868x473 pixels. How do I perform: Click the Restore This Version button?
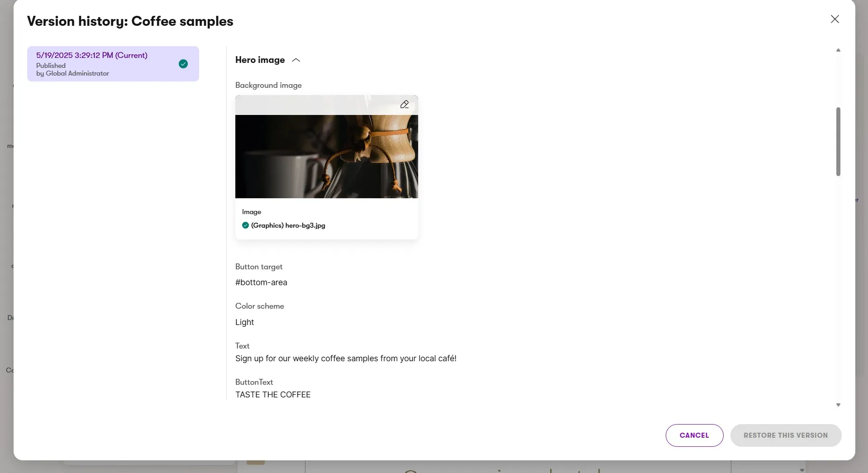click(x=786, y=435)
